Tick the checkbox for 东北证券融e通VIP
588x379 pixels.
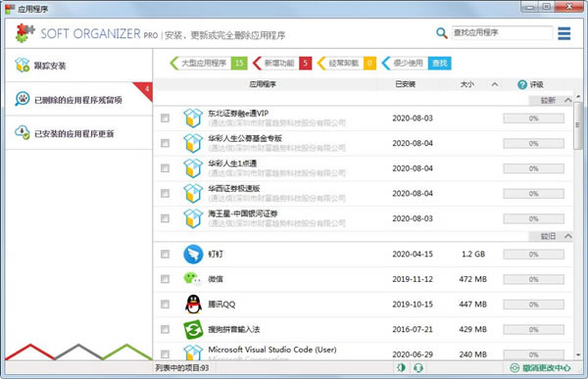click(x=165, y=118)
